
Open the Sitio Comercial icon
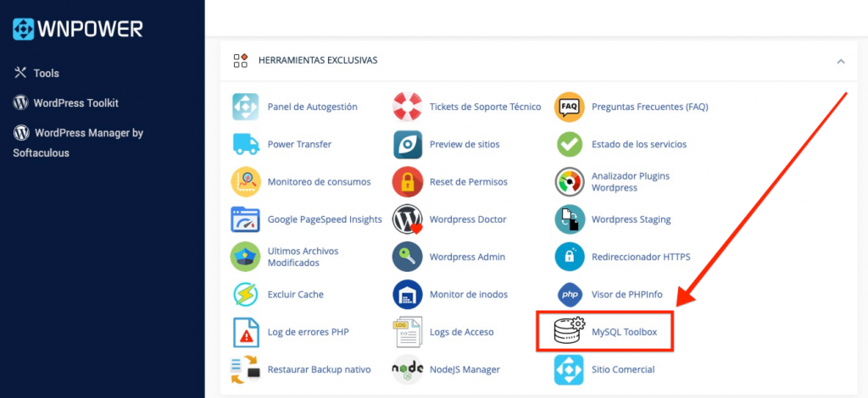(x=569, y=370)
